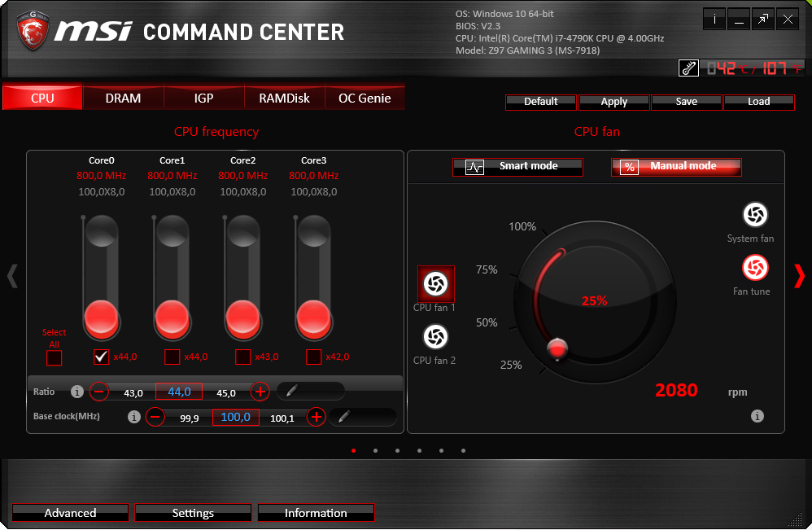This screenshot has height=530, width=812.
Task: Click the second page indicator dot
Action: point(375,451)
